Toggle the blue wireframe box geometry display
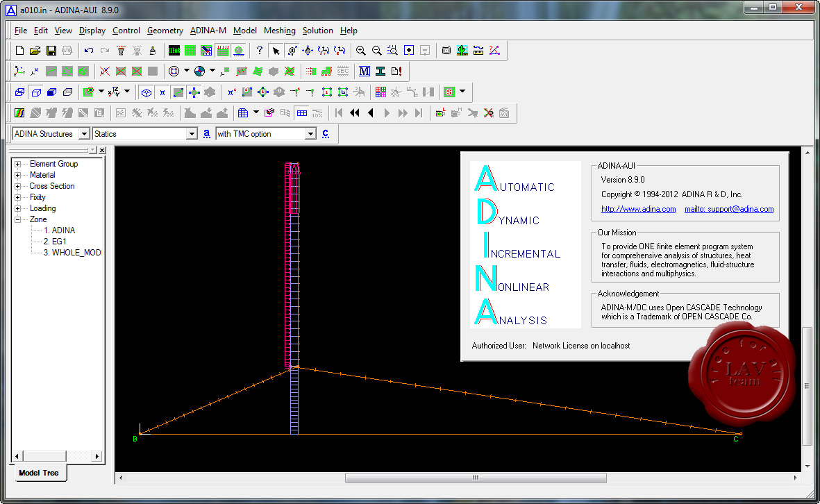This screenshot has height=504, width=820. (x=147, y=92)
